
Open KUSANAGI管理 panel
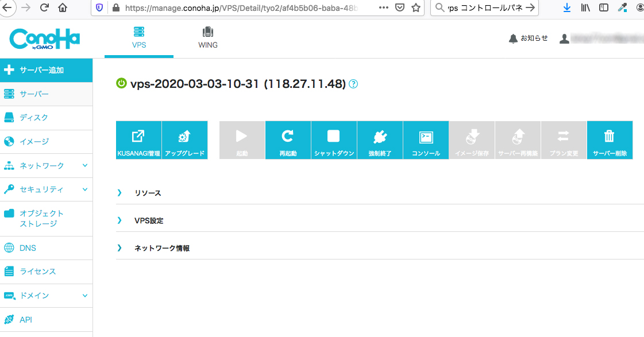click(x=139, y=140)
